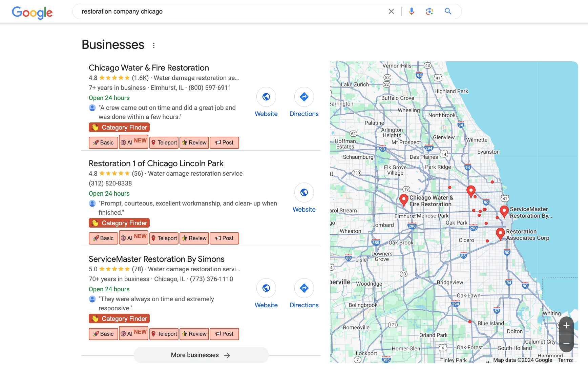The width and height of the screenshot is (588, 369).
Task: Click the review quote 'They were always on time'
Action: tap(156, 304)
